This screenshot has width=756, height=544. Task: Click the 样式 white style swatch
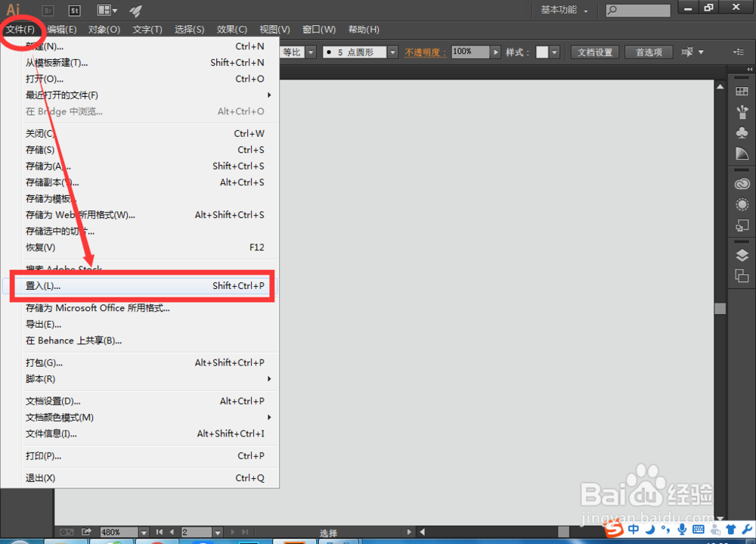pos(542,52)
